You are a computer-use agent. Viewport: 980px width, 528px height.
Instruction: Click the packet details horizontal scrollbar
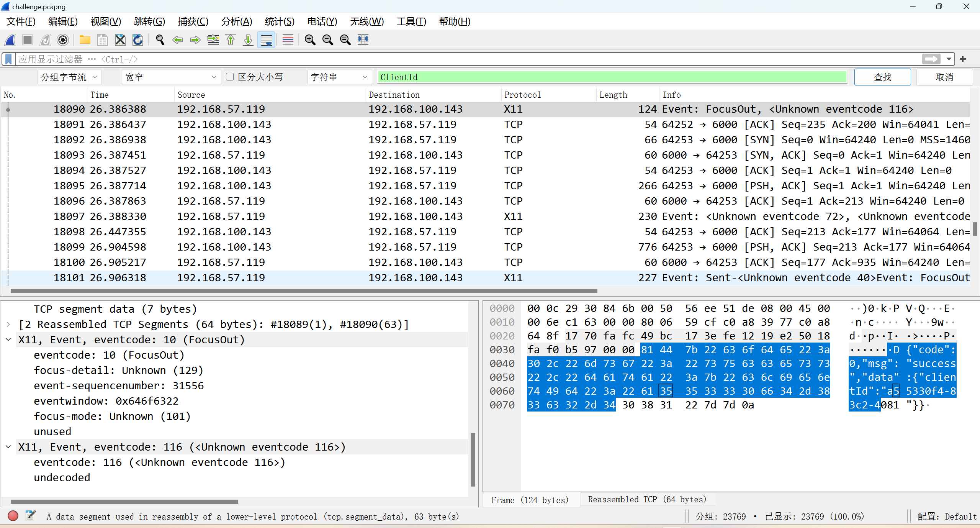pyautogui.click(x=124, y=502)
